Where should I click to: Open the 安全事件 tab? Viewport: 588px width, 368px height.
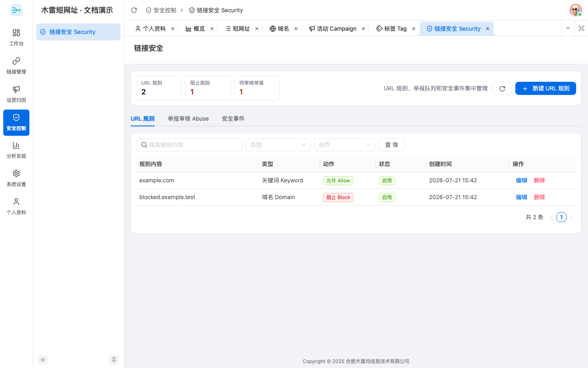[x=233, y=119]
